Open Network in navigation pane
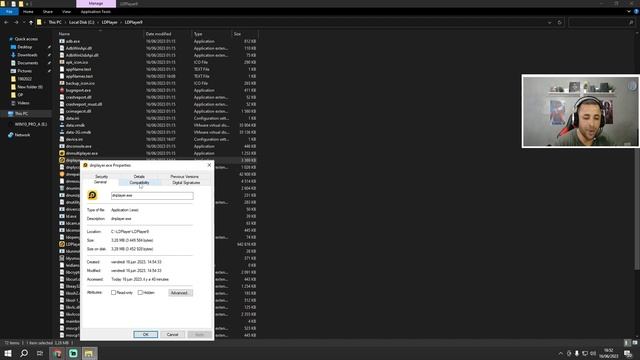The width and height of the screenshot is (640, 360). (x=22, y=135)
